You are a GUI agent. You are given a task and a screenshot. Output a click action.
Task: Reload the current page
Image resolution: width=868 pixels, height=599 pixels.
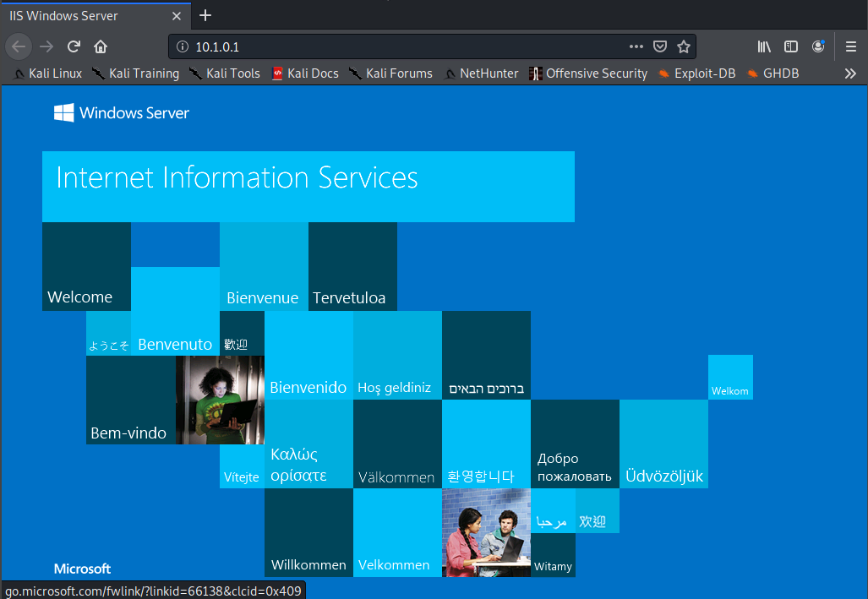[74, 46]
